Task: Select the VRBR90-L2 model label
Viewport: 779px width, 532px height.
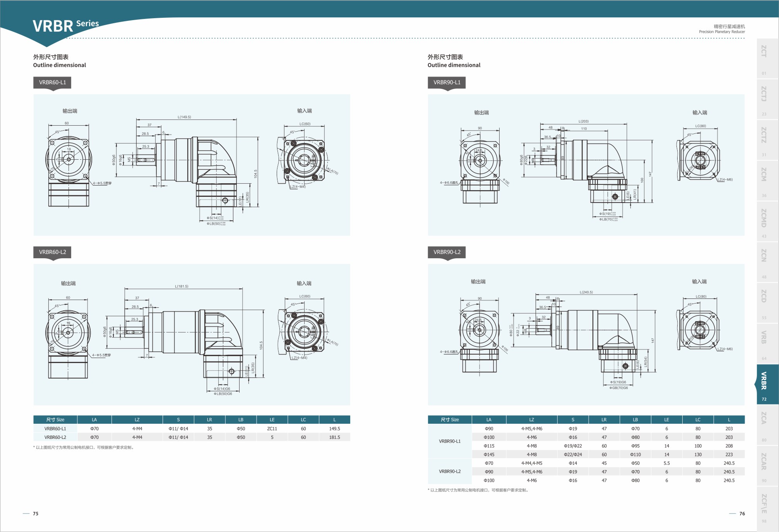Action: (447, 252)
